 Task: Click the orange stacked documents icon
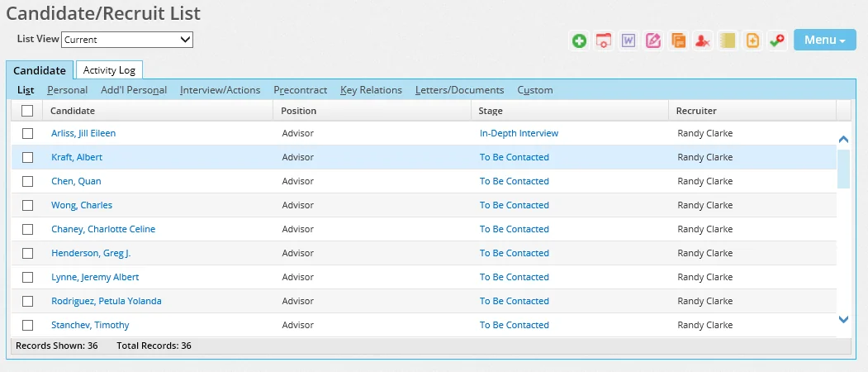coord(678,41)
